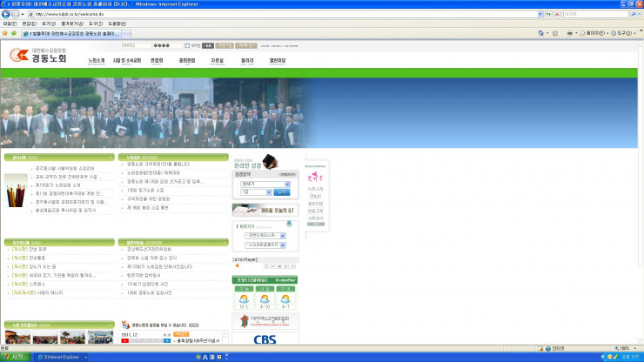Select the current browser tab
This screenshot has height=362, width=644.
71,34
